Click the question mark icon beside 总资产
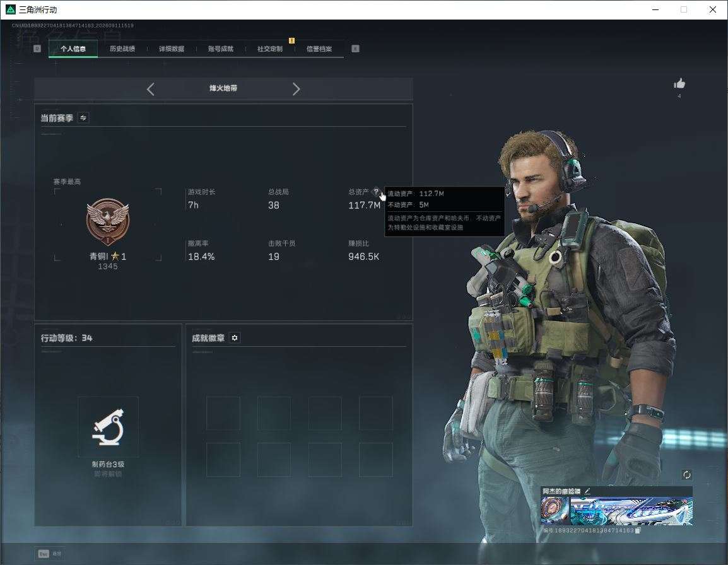This screenshot has height=565, width=728. point(375,191)
